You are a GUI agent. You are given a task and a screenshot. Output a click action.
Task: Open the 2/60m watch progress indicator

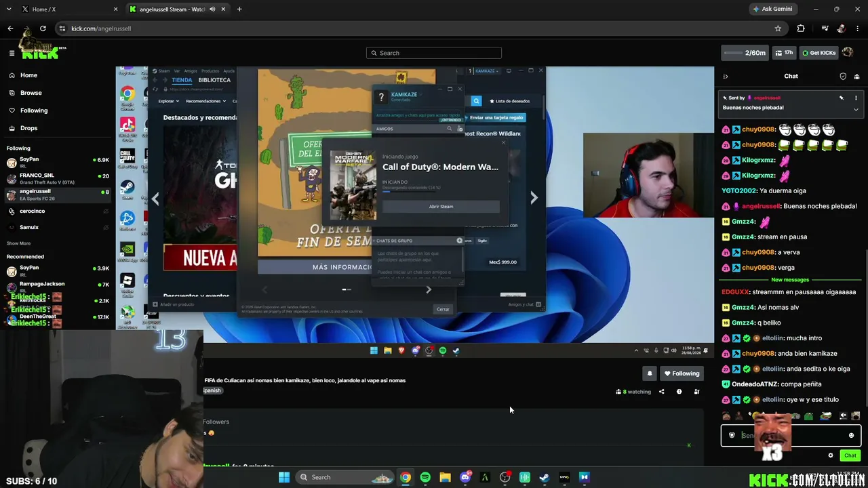[745, 53]
